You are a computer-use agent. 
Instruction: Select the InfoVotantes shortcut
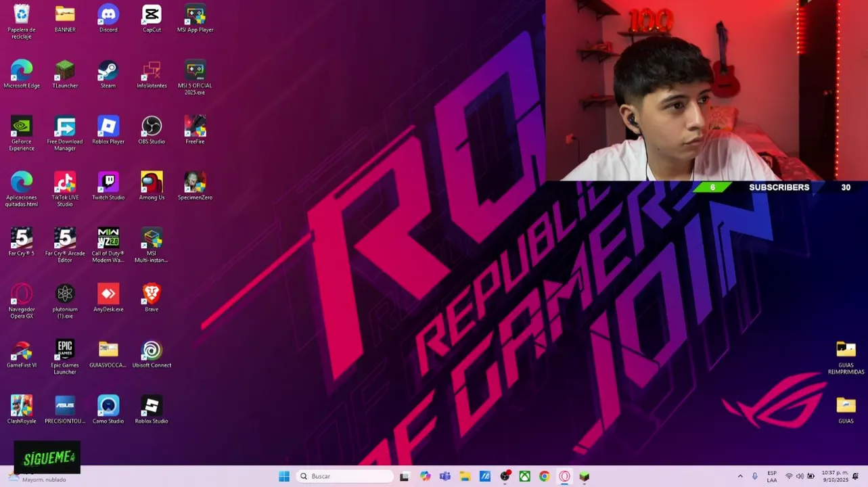[152, 74]
